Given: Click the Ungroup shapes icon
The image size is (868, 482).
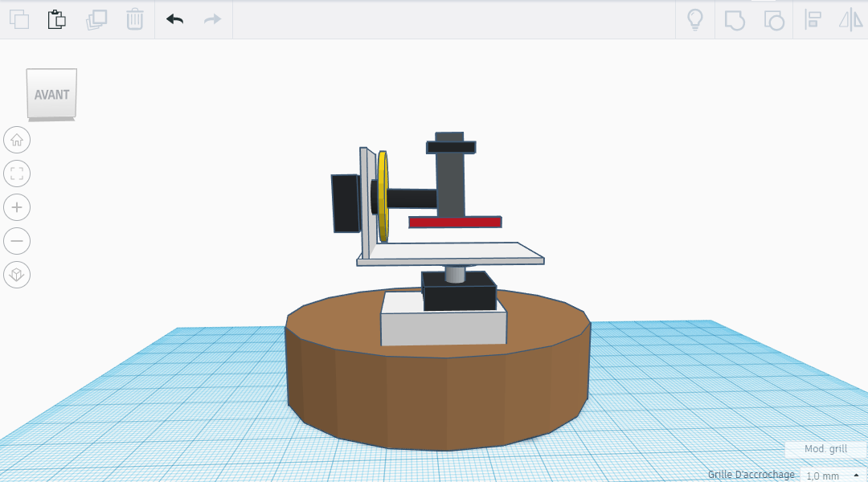Looking at the screenshot, I should click(x=773, y=20).
